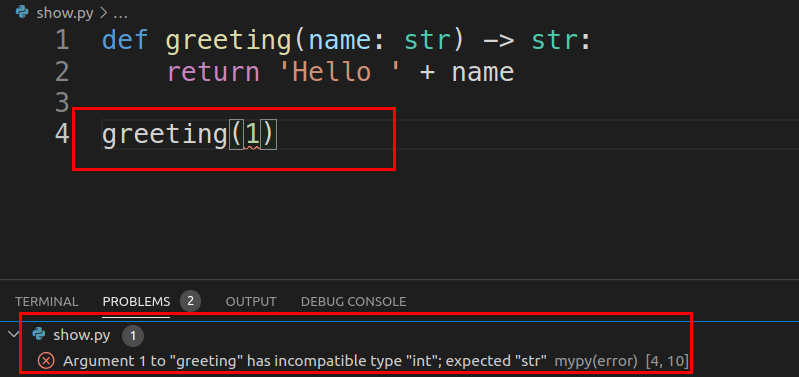Open the incompatible type "int" error message
This screenshot has height=377, width=799.
click(x=305, y=361)
